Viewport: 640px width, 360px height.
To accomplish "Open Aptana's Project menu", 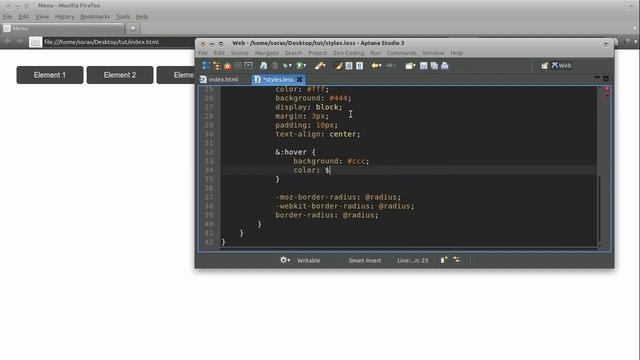I will point(318,53).
